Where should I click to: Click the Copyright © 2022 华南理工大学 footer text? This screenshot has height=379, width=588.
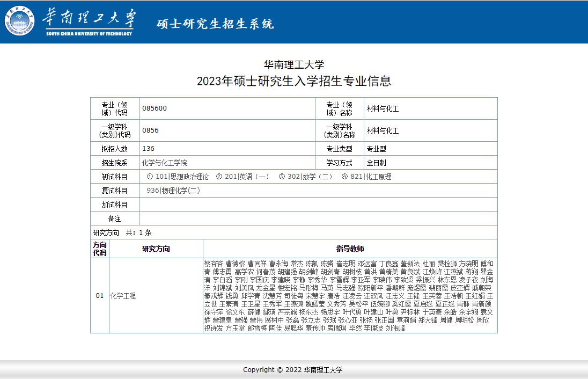coord(293,370)
